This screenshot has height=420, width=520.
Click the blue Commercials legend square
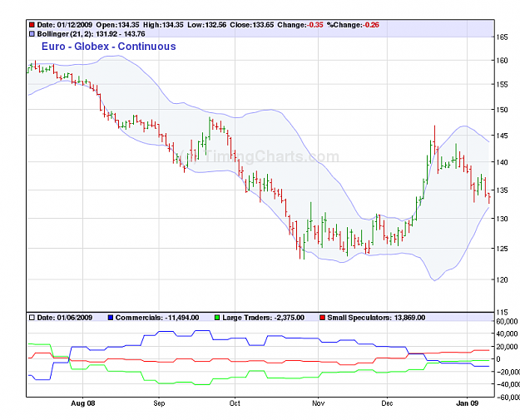tap(111, 318)
